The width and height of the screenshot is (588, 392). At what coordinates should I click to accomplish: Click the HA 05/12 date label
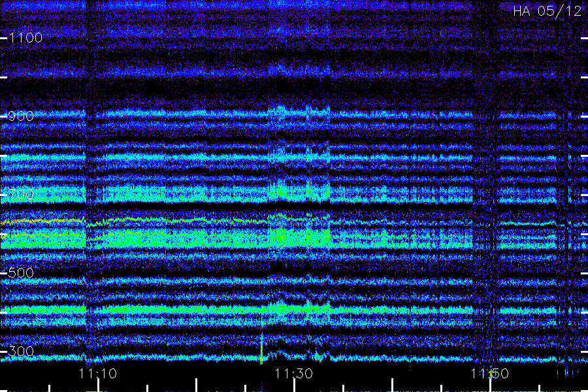547,11
